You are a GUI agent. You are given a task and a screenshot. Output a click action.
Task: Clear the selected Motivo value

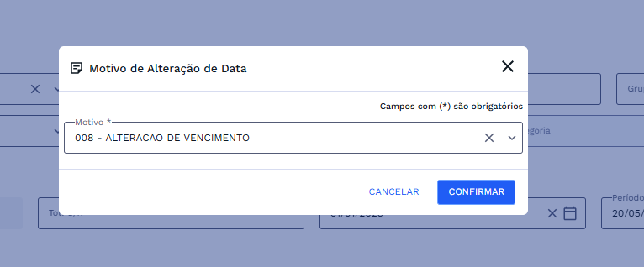(x=489, y=138)
